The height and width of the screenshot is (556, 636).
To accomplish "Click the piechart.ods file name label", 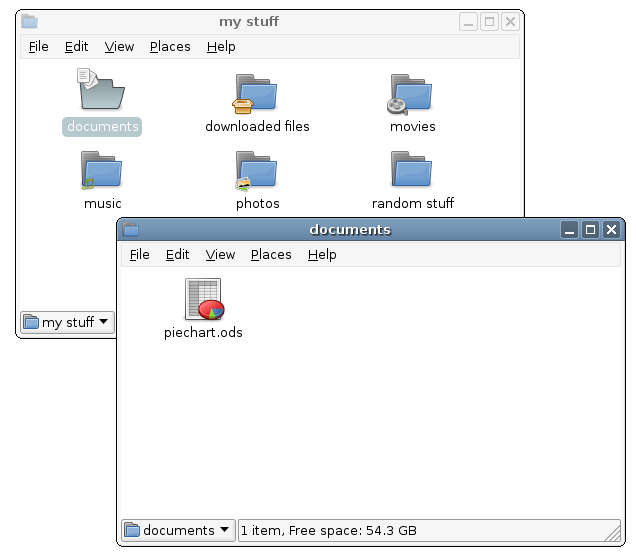I will tap(203, 333).
